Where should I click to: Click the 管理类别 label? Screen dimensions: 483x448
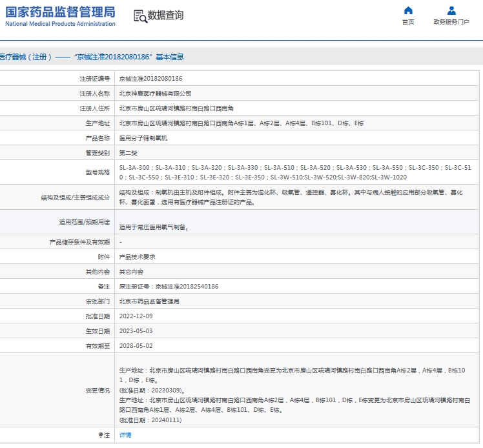pyautogui.click(x=98, y=153)
